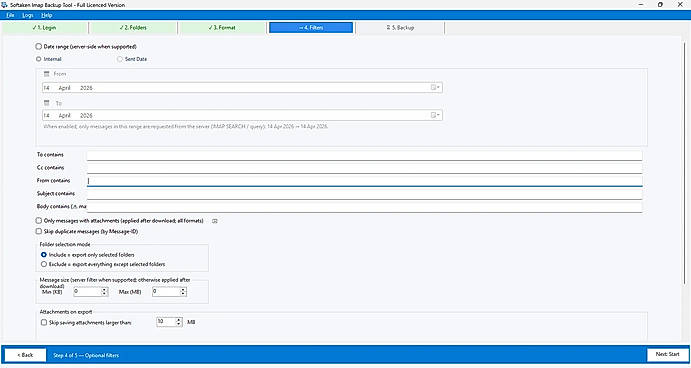Open the File menu
The width and height of the screenshot is (691, 368).
click(10, 15)
